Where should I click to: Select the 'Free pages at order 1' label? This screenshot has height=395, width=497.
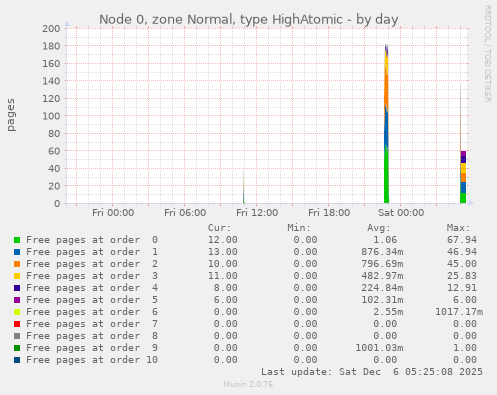tap(92, 252)
